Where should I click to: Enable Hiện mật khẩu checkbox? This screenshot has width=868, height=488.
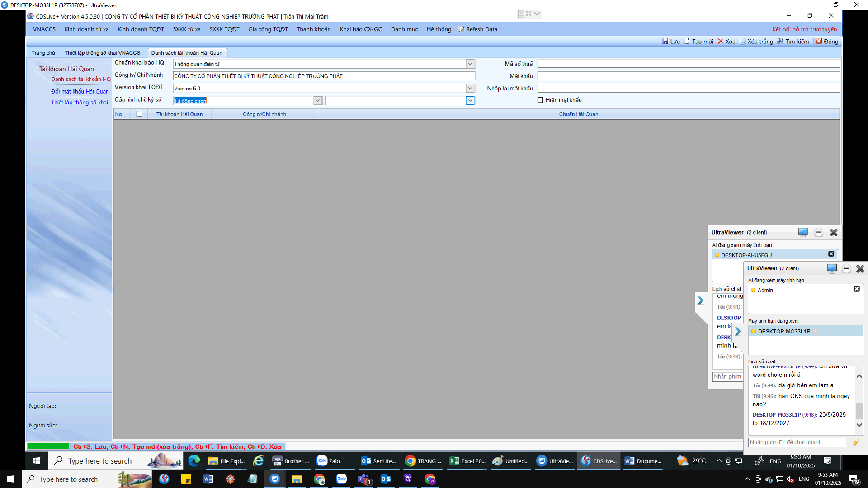click(540, 100)
